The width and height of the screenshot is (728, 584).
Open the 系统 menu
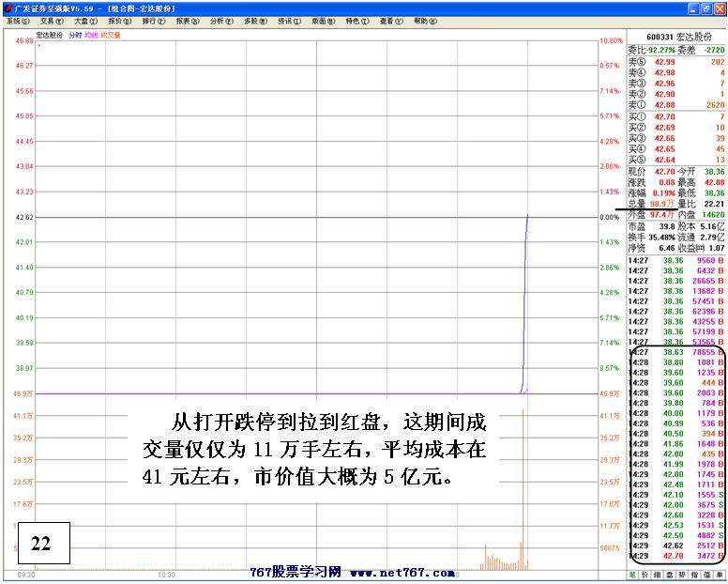18,21
